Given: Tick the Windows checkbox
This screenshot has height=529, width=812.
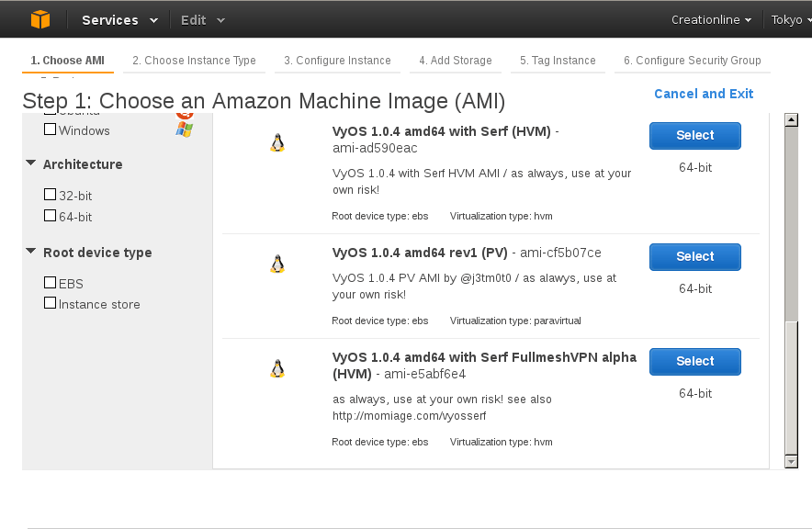Looking at the screenshot, I should pos(51,129).
